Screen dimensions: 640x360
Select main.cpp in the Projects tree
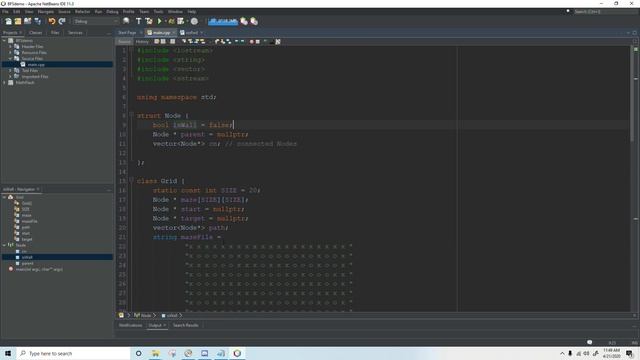36,64
